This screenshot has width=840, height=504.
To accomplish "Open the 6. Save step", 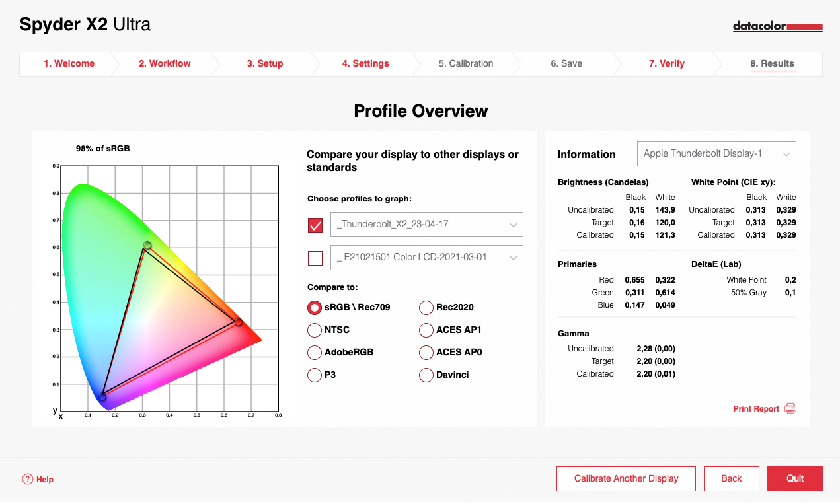I will [x=566, y=63].
